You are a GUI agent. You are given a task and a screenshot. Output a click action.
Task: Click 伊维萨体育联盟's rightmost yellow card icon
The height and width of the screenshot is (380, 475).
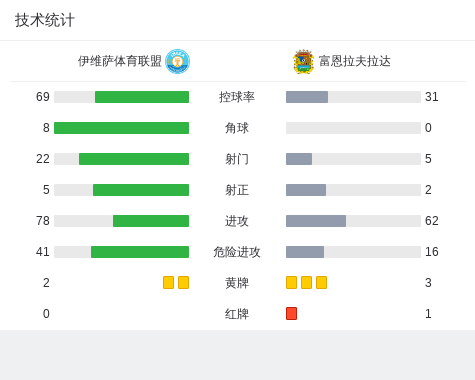coord(183,282)
